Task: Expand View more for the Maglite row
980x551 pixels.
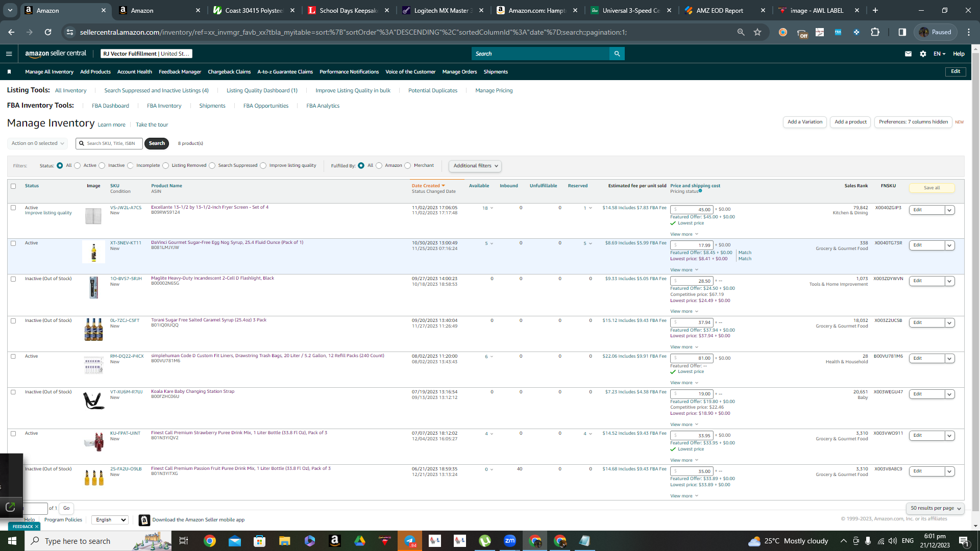Action: (x=684, y=311)
